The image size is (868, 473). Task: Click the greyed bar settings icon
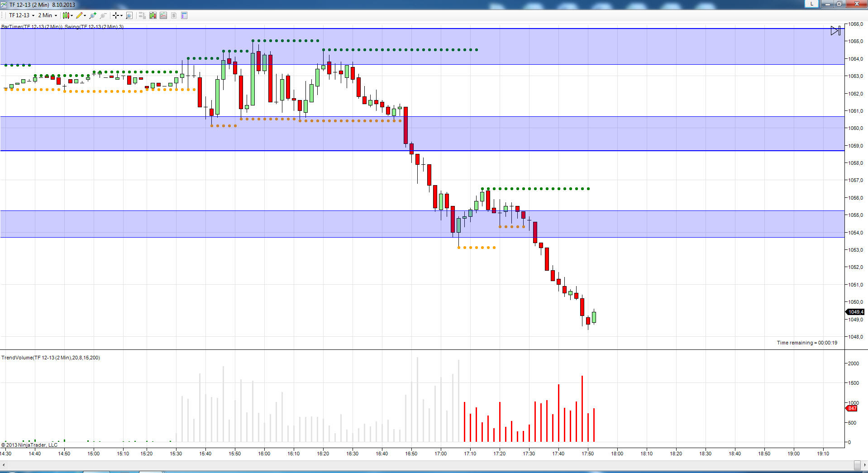tap(142, 15)
